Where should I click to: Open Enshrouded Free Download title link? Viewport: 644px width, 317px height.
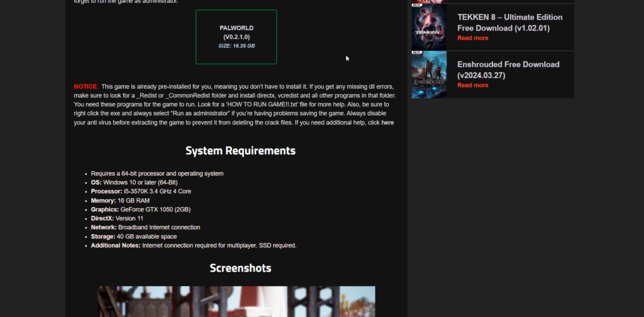pos(508,70)
